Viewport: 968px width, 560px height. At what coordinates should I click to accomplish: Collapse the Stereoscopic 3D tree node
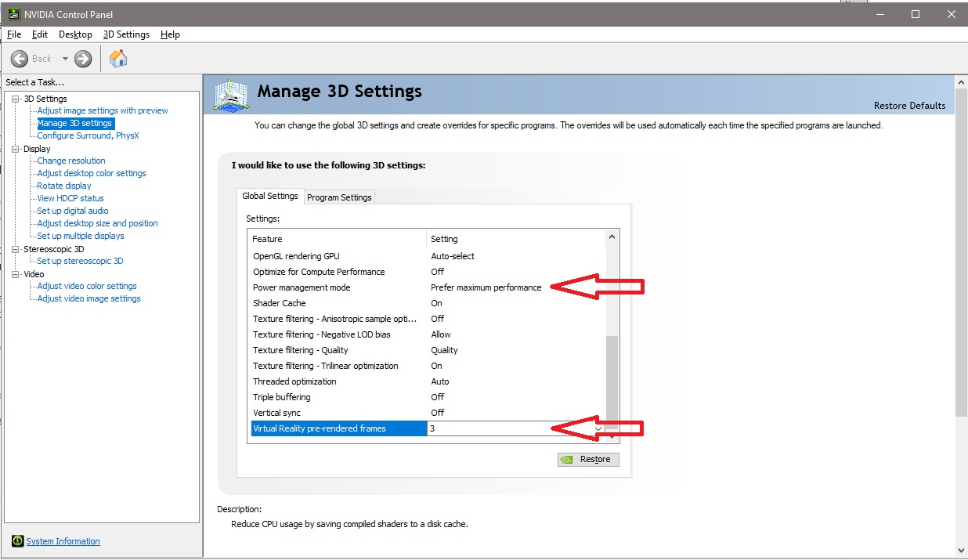[16, 249]
